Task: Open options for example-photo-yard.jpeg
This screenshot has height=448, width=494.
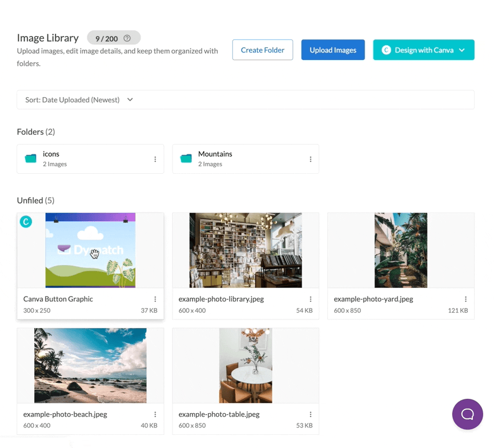Action: (x=465, y=299)
